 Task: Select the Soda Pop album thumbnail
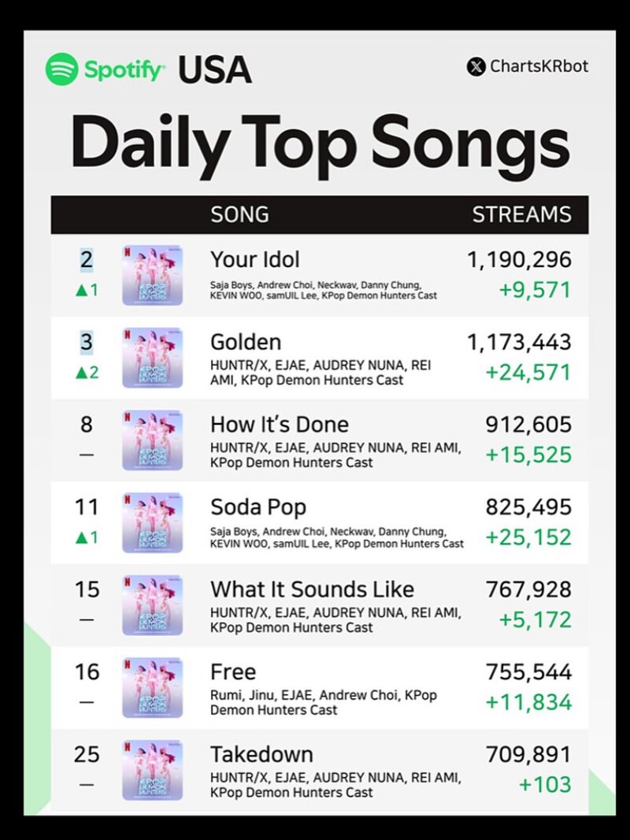(153, 523)
